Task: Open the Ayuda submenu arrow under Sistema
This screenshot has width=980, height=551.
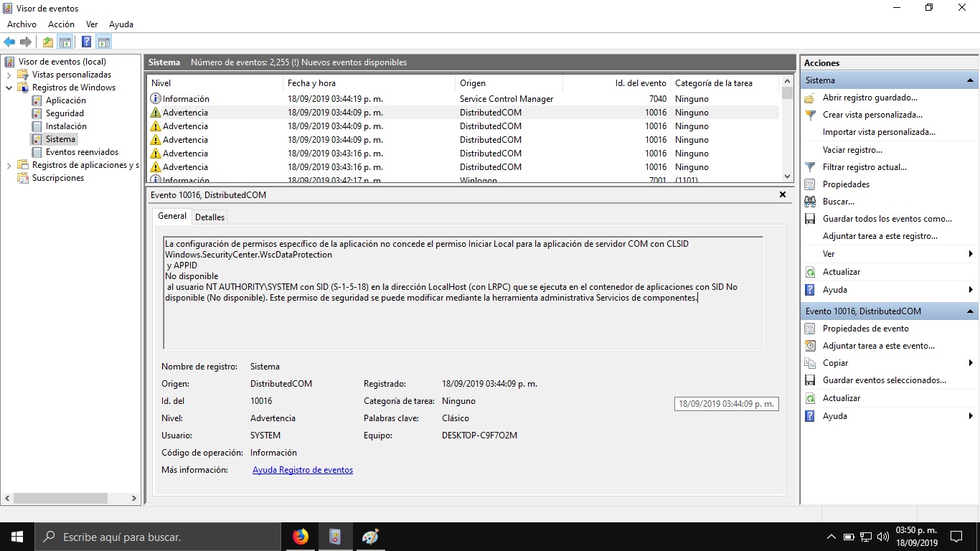Action: pyautogui.click(x=971, y=290)
